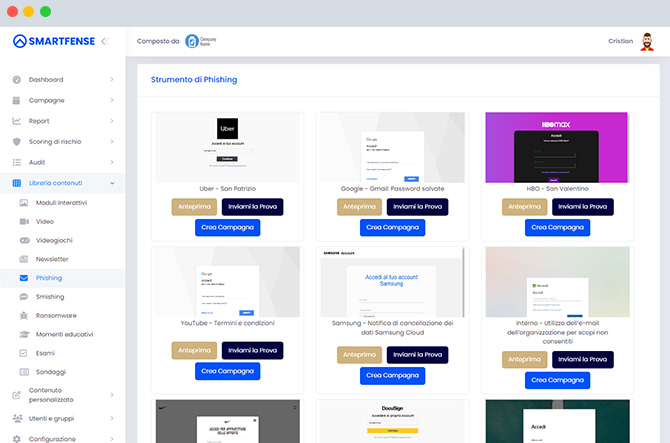The height and width of the screenshot is (443, 670).
Task: Click the Scoring di rischio shield icon
Action: click(17, 141)
